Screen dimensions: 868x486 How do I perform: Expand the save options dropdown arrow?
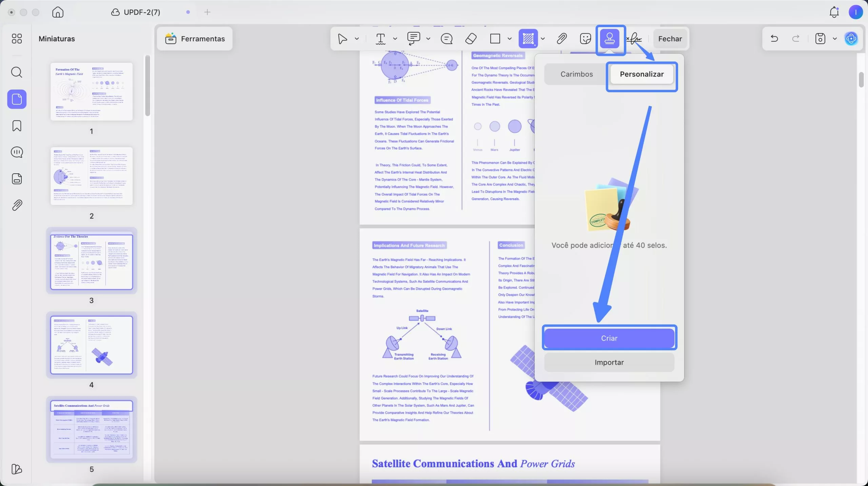[835, 39]
